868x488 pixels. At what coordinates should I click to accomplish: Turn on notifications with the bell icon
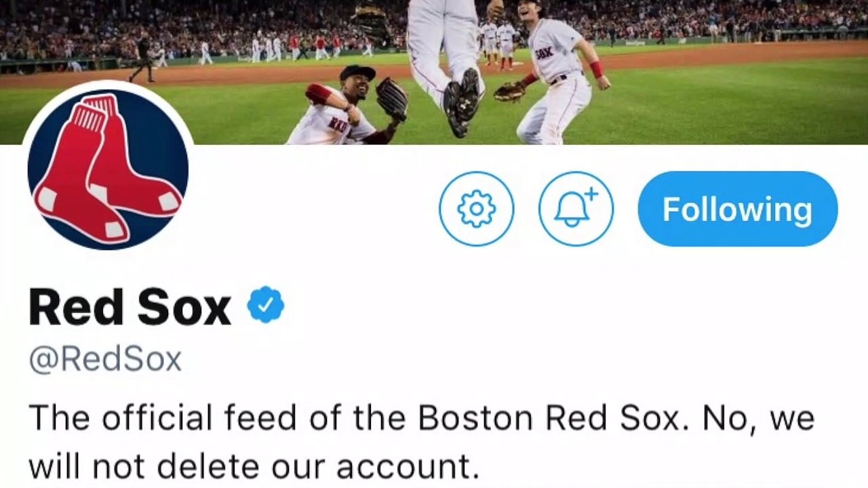coord(576,209)
